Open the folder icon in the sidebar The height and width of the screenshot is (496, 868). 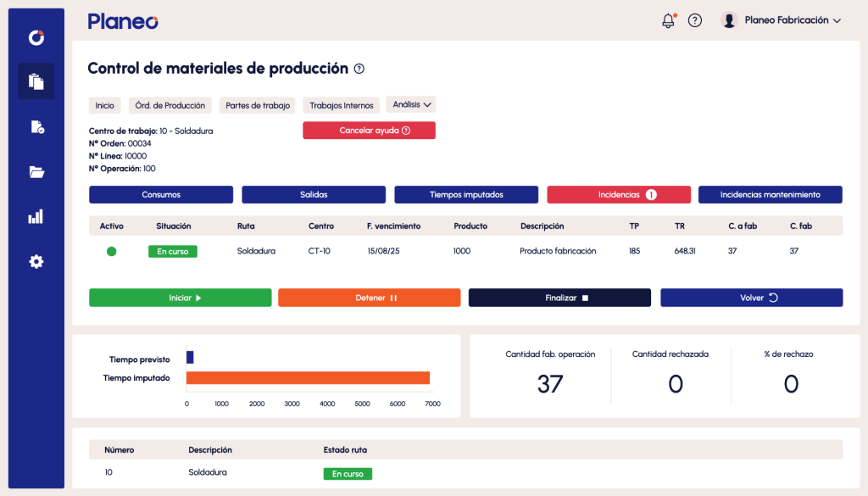36,171
